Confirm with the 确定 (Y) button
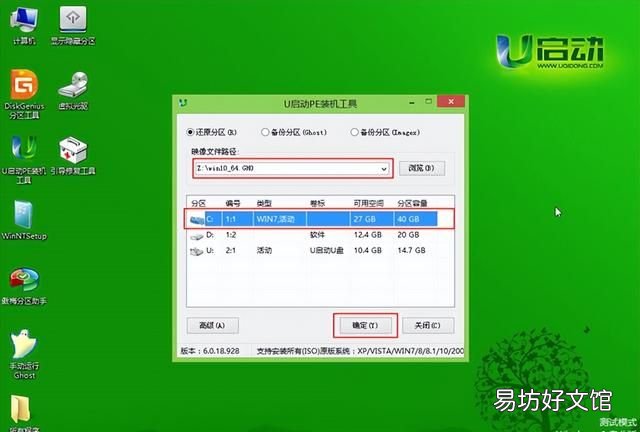Screen dimensions: 640x432 pyautogui.click(x=366, y=325)
